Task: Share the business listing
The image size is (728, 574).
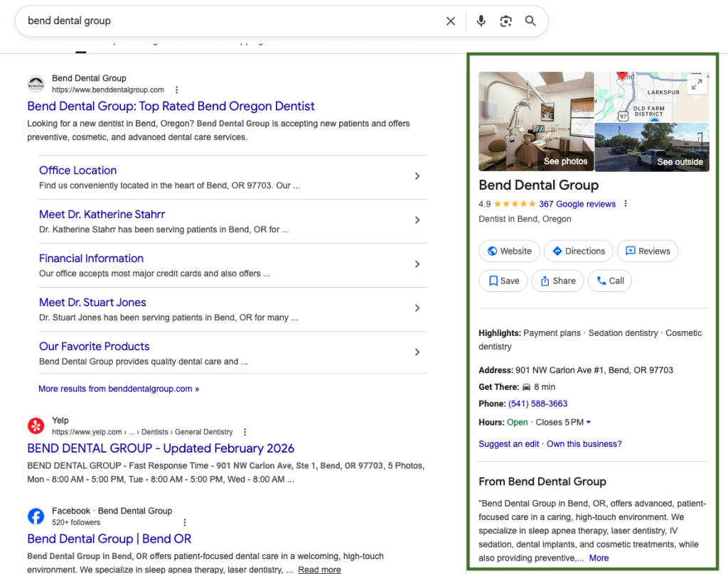Action: [557, 281]
